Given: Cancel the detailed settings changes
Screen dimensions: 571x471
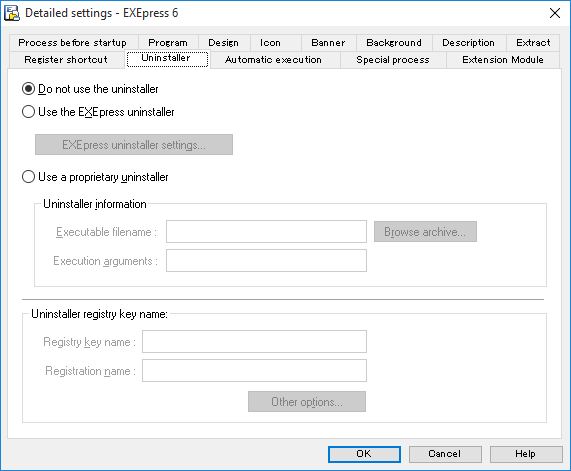Looking at the screenshot, I should 445,454.
